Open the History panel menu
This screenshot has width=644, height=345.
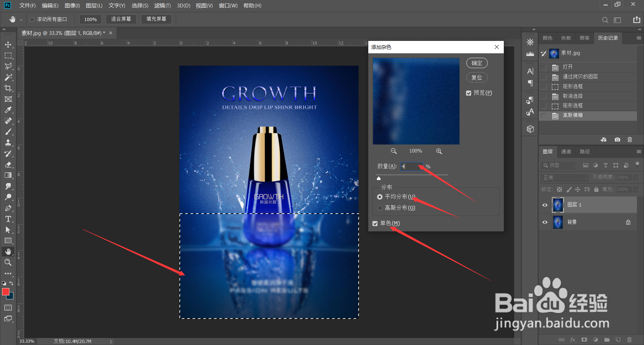pos(639,38)
